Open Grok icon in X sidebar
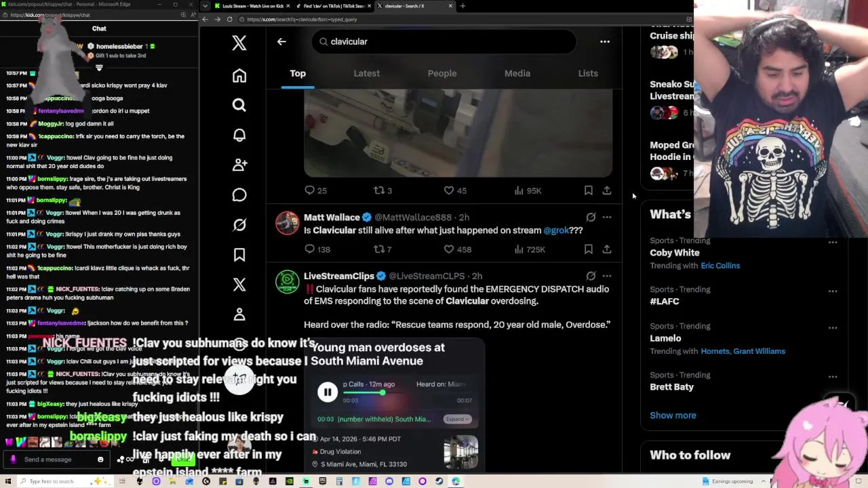Image resolution: width=868 pixels, height=488 pixels. (x=239, y=224)
